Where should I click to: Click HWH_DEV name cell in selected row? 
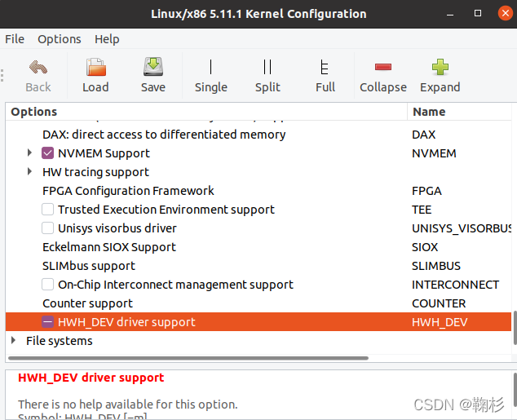[440, 322]
